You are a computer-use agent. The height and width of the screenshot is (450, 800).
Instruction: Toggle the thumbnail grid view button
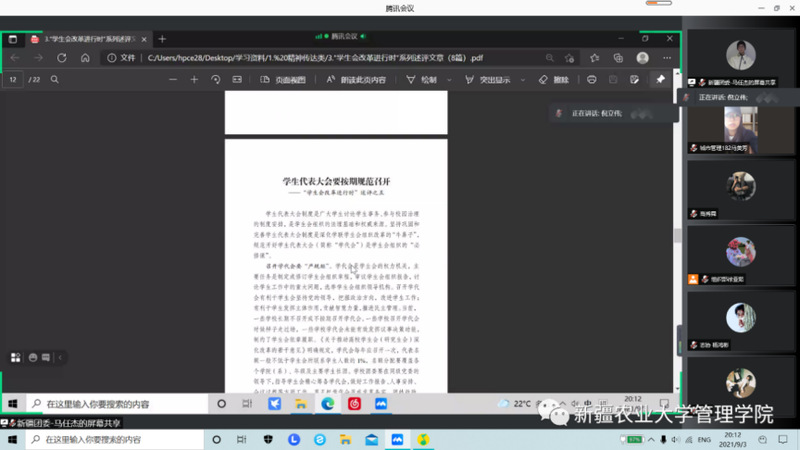(x=16, y=356)
